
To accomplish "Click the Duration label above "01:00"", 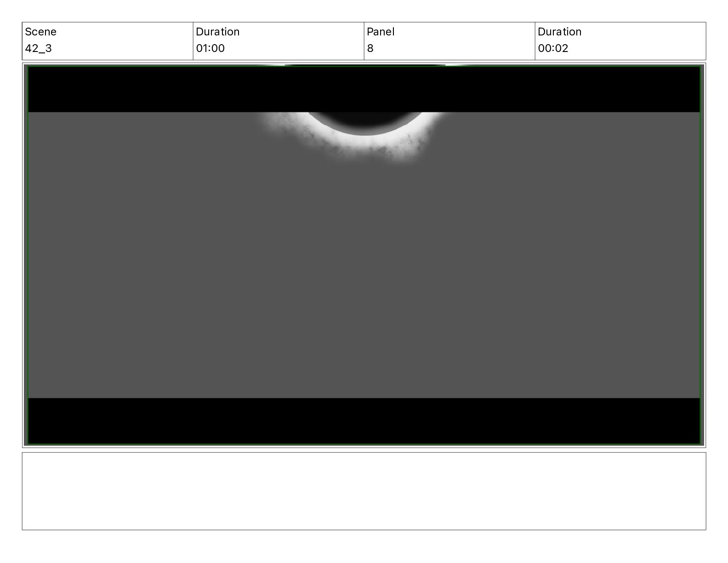I will coord(217,32).
